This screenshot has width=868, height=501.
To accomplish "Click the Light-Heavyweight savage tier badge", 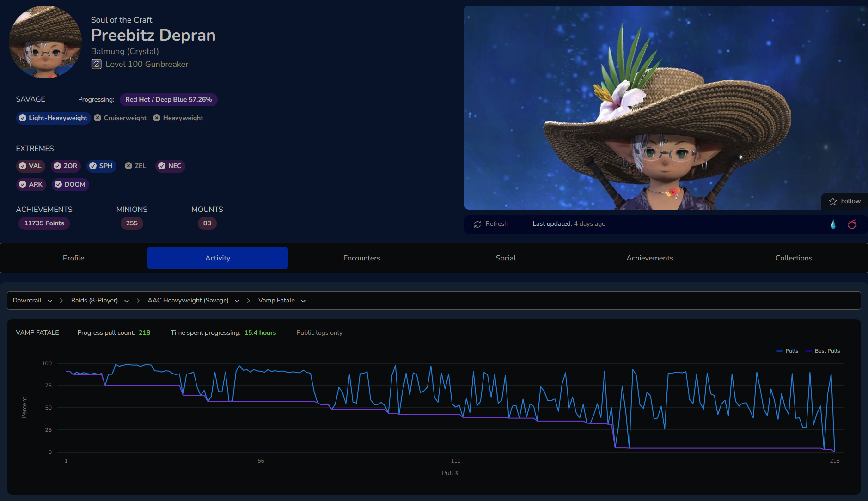I will coord(54,118).
